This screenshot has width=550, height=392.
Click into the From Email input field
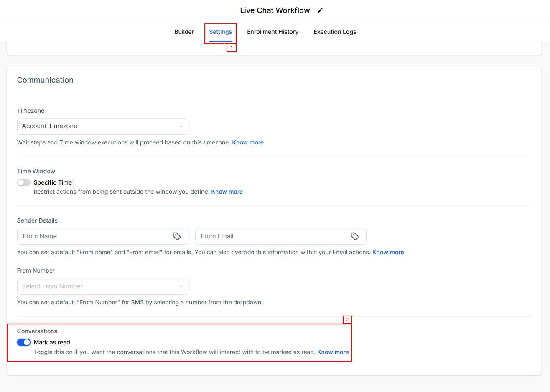pyautogui.click(x=272, y=236)
